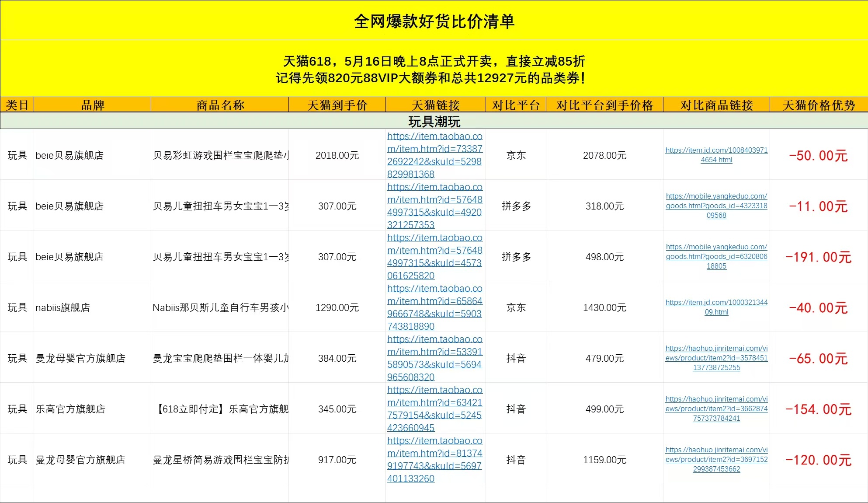Select the 商品名称 column header
The width and height of the screenshot is (868, 503).
pyautogui.click(x=220, y=105)
